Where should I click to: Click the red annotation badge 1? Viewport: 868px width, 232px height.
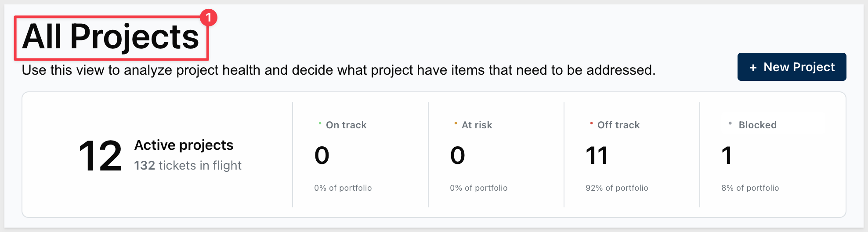(209, 18)
